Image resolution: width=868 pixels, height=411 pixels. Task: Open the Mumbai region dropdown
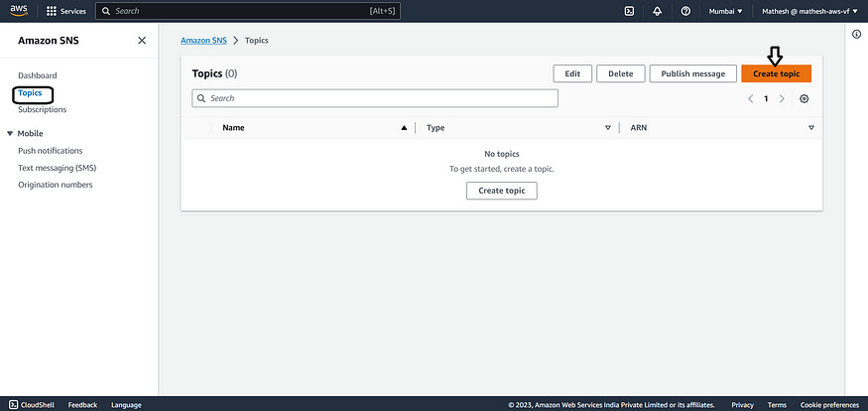coord(726,11)
